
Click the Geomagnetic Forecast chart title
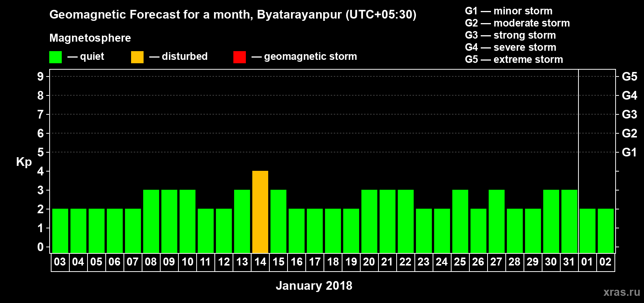[233, 14]
